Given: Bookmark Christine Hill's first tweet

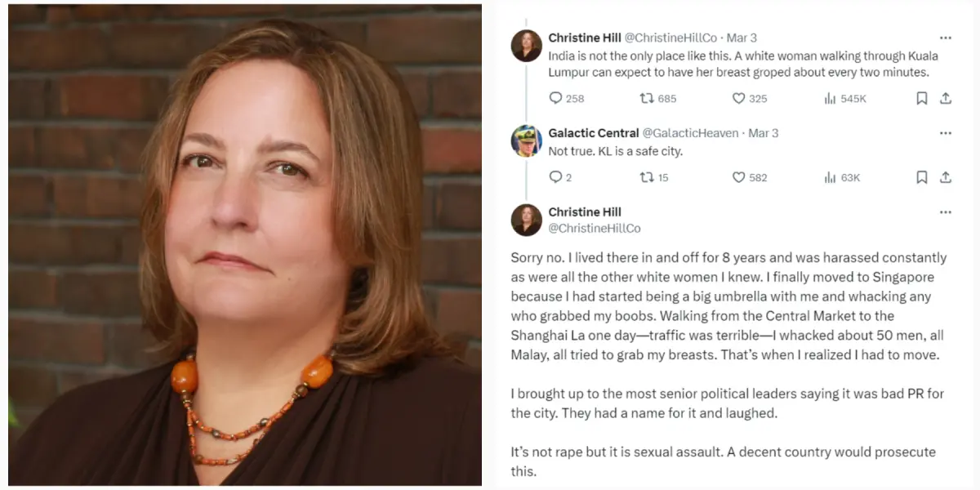Looking at the screenshot, I should click(921, 98).
